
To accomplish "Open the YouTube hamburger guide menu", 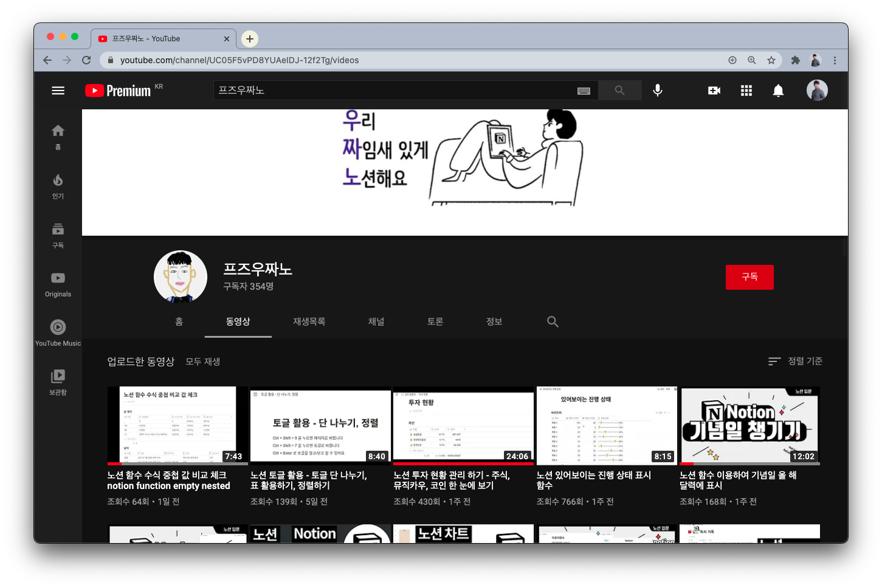I will tap(58, 91).
